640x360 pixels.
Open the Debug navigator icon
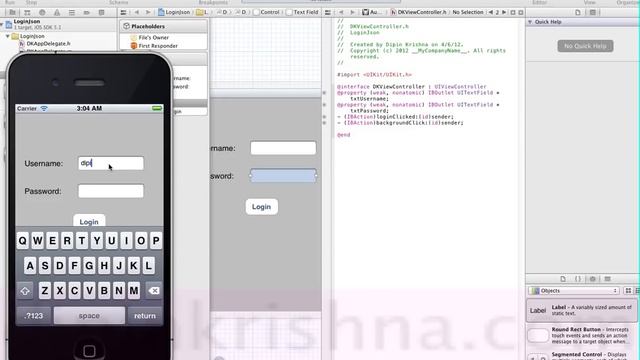click(71, 12)
